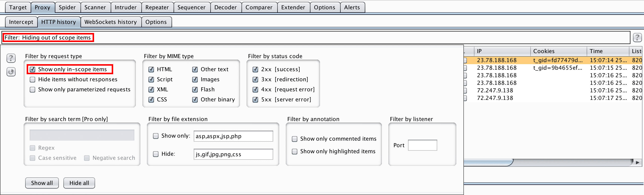
Task: Uncheck Other binary MIME type
Action: (195, 100)
